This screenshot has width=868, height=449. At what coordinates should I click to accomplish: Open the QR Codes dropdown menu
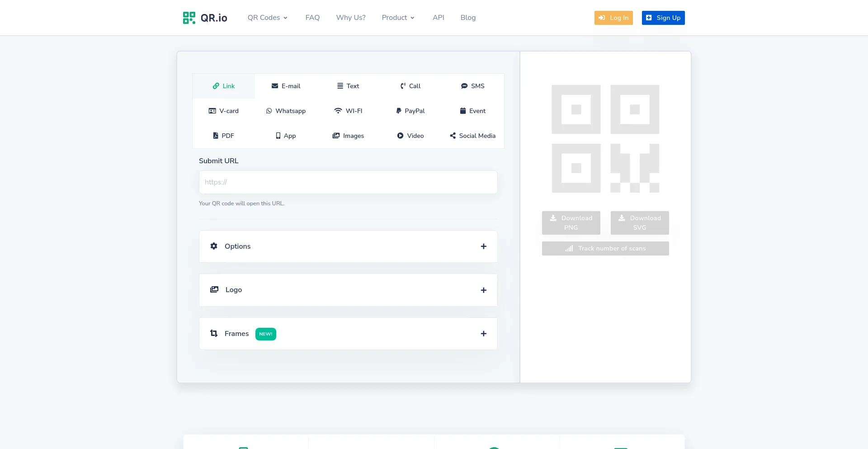click(x=267, y=18)
